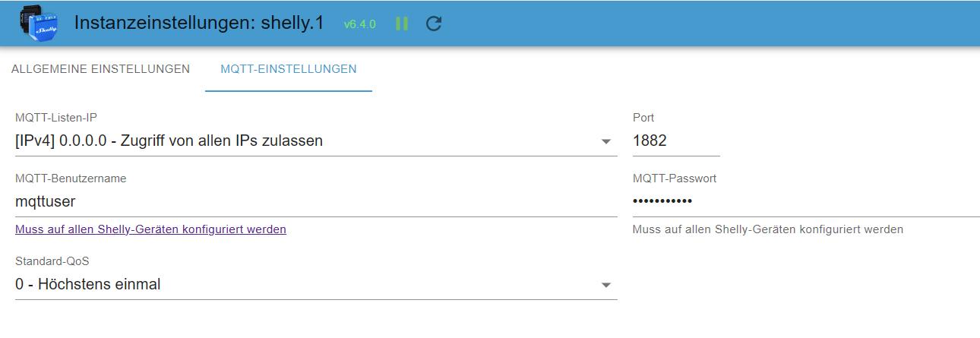Click the Standard-QoS label
The image size is (980, 338).
(x=52, y=261)
